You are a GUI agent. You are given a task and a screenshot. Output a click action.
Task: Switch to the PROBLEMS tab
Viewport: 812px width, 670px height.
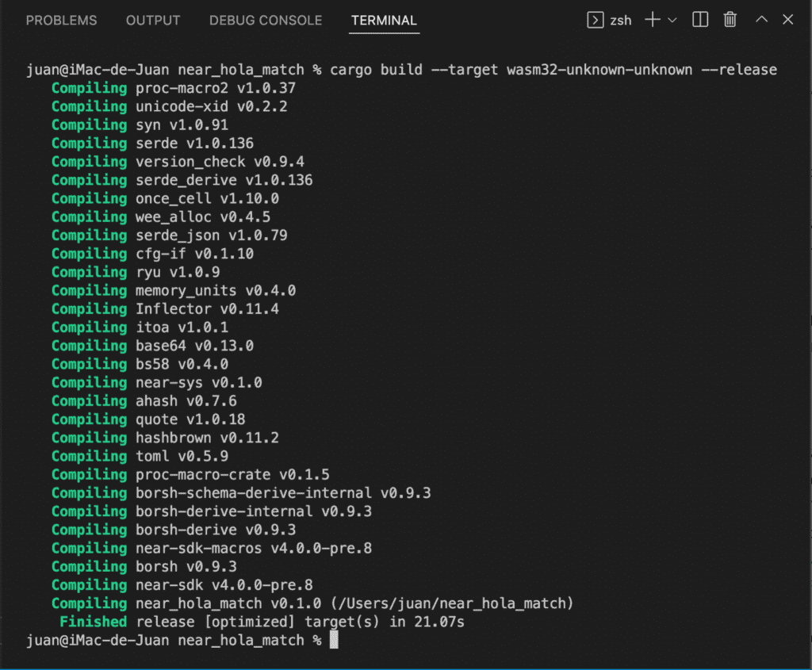click(x=61, y=20)
